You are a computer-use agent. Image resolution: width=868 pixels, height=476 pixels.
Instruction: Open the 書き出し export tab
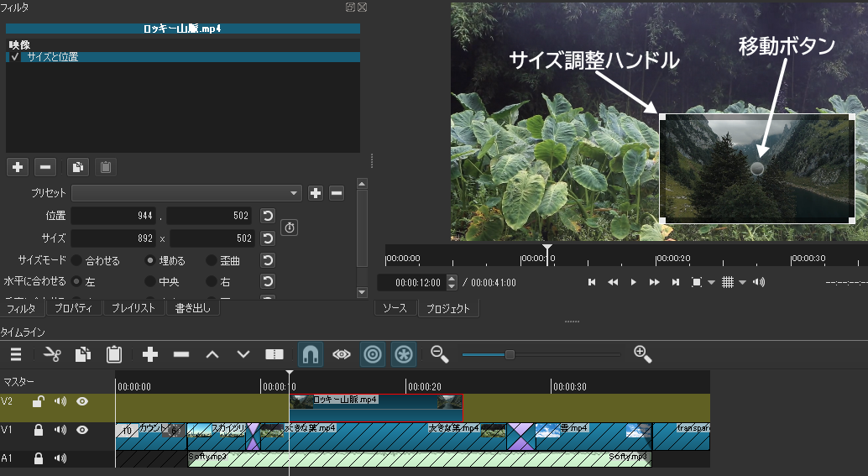pyautogui.click(x=193, y=308)
